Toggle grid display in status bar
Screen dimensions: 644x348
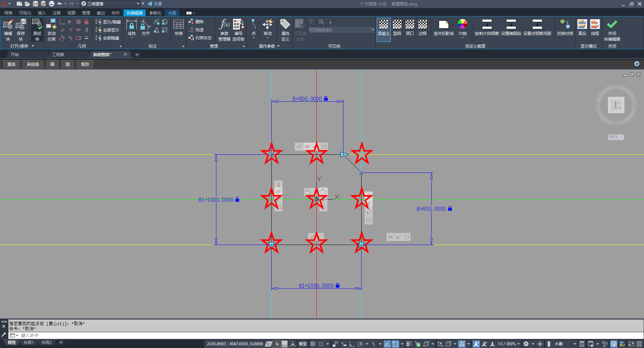point(313,344)
